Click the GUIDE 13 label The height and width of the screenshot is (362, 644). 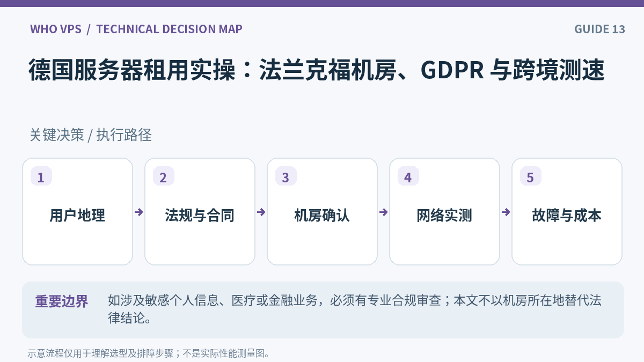coord(599,29)
